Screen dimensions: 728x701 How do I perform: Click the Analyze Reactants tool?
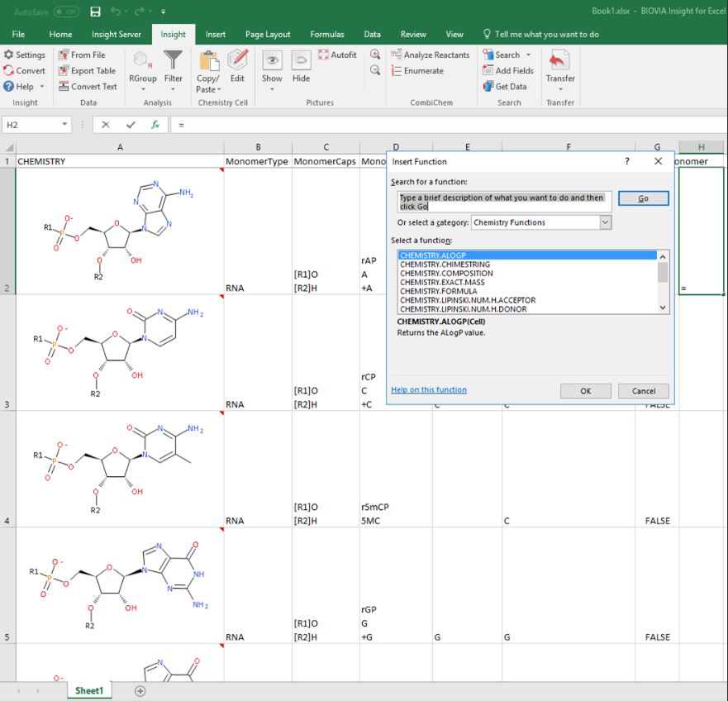click(430, 55)
